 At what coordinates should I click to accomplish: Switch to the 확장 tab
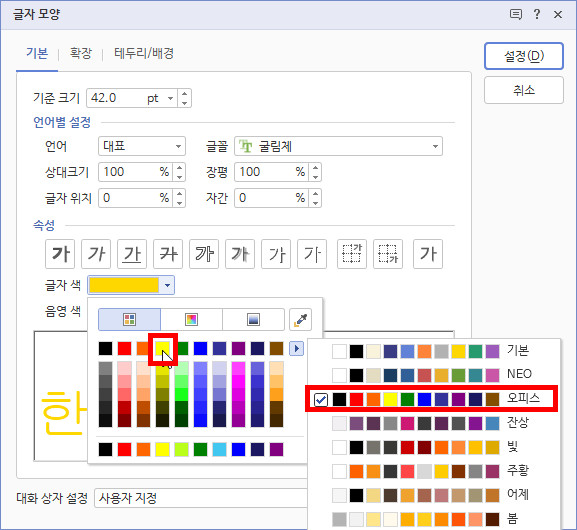(x=81, y=53)
